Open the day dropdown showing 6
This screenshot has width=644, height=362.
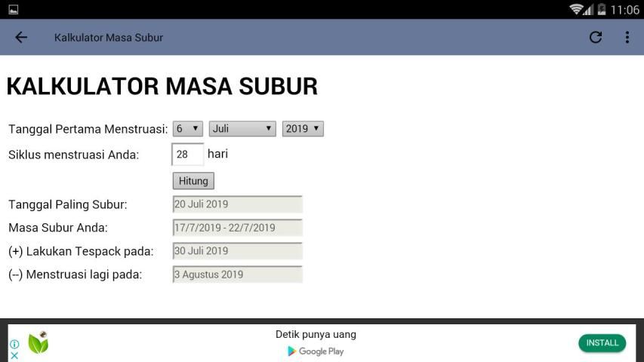(187, 129)
